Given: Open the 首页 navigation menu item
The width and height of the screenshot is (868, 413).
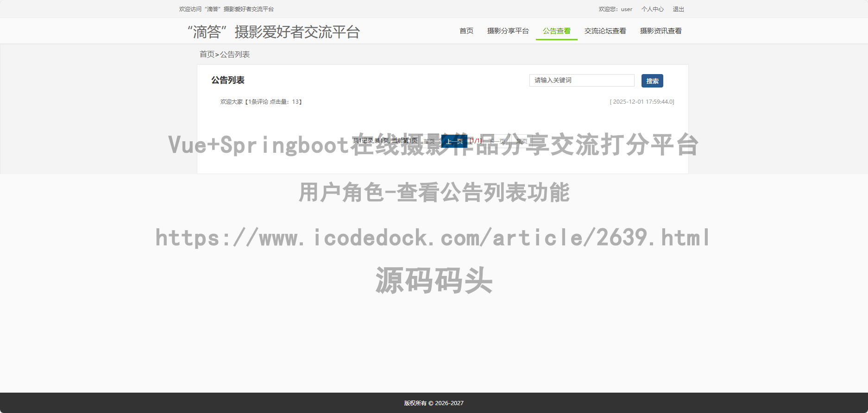Looking at the screenshot, I should point(466,31).
